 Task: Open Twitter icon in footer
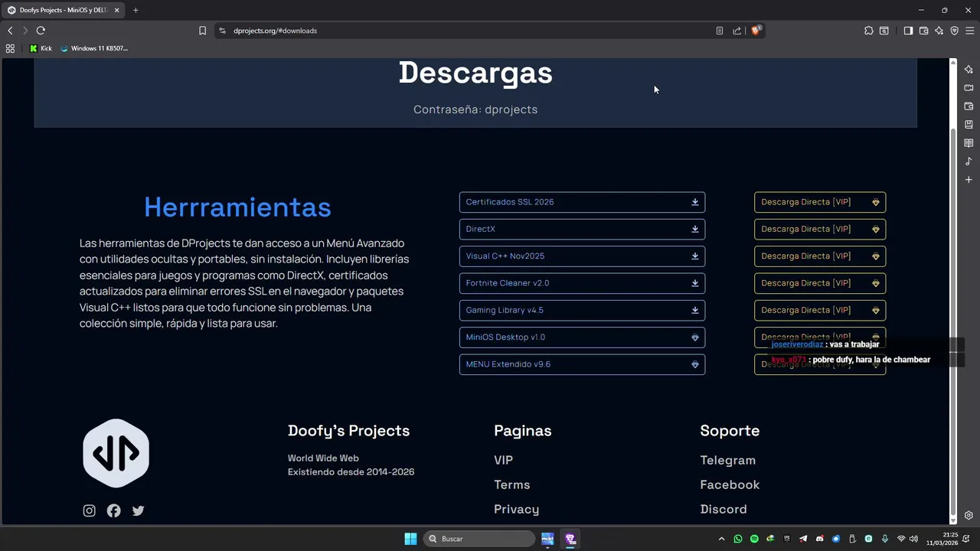[x=138, y=510]
